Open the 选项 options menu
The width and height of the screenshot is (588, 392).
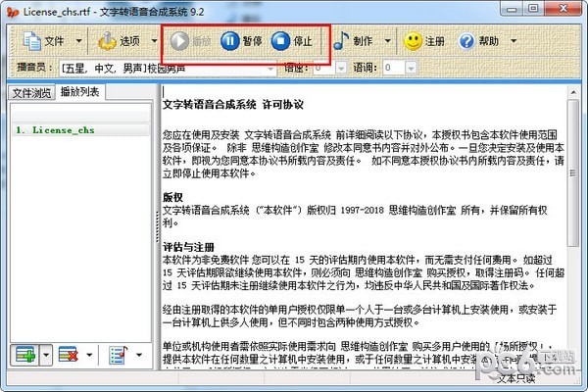pyautogui.click(x=118, y=42)
